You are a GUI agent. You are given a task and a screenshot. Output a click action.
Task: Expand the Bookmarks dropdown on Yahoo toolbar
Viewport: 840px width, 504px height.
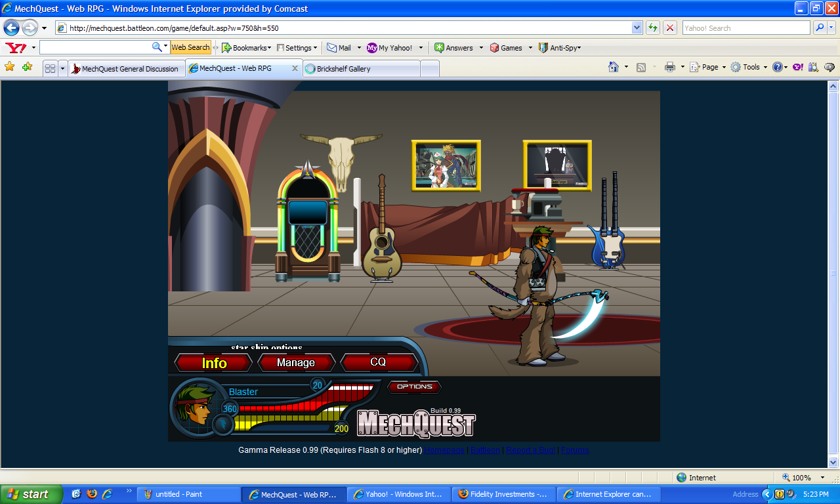270,48
